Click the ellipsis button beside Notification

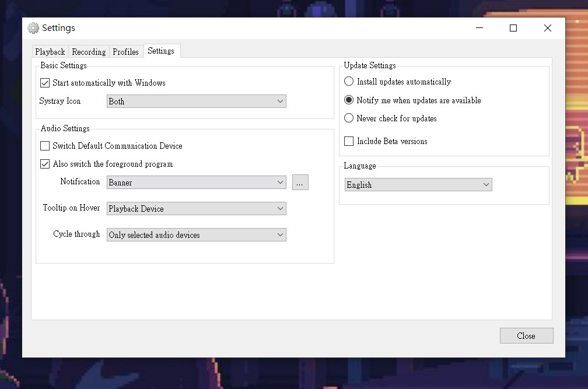(x=300, y=183)
